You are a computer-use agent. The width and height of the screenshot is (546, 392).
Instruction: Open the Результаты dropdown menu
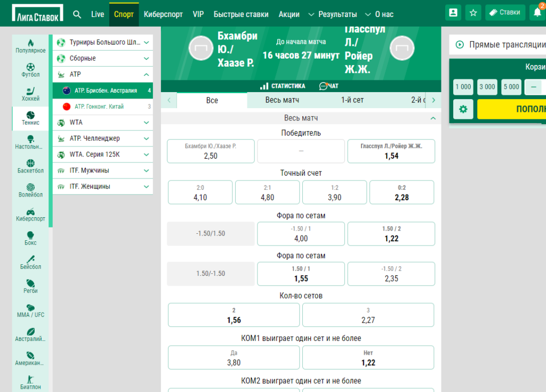[x=333, y=14]
